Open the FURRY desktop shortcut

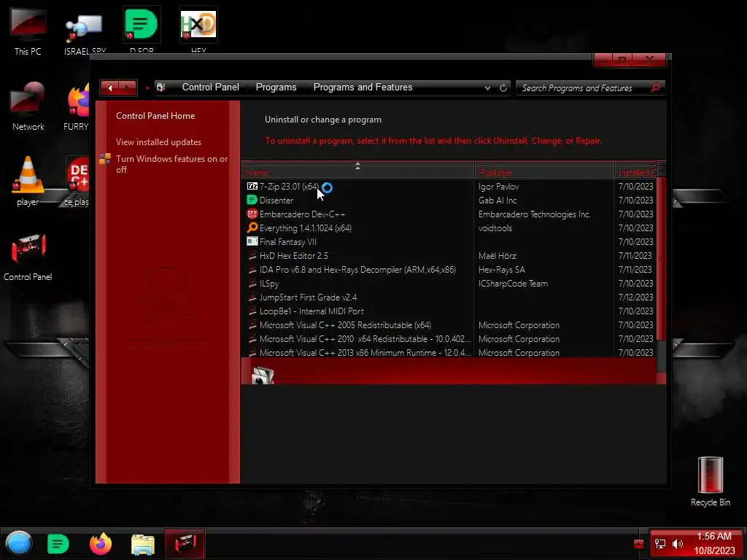point(77,106)
